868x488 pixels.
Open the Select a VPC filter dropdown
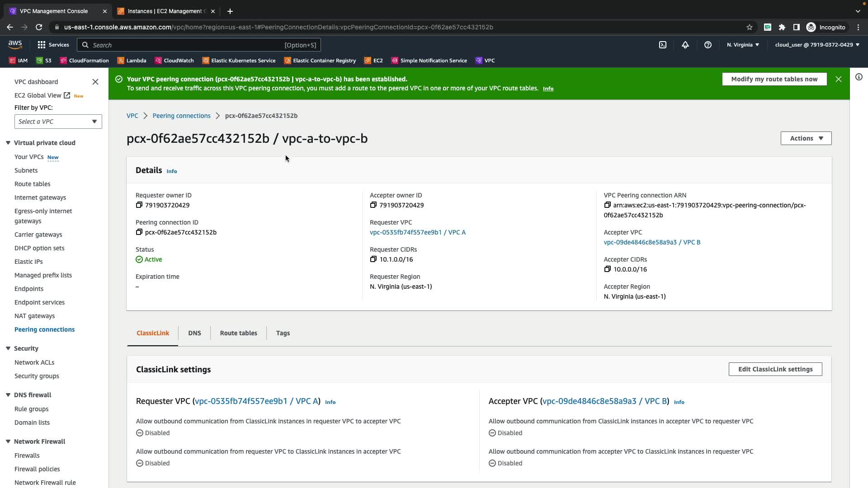58,122
